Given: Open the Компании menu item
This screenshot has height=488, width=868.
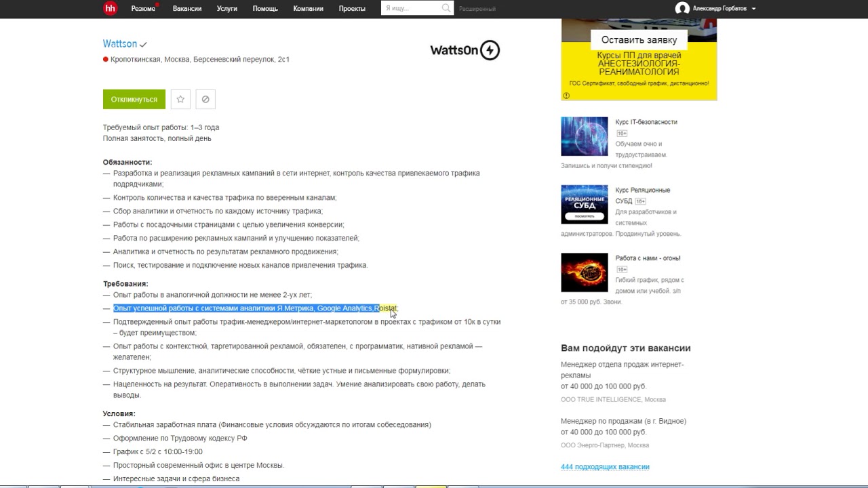Looking at the screenshot, I should point(309,9).
